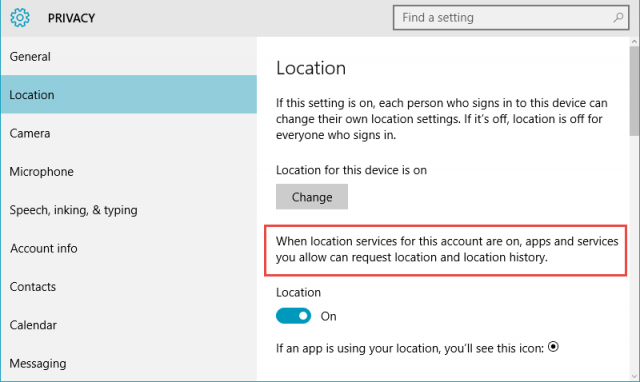This screenshot has height=382, width=640.
Task: Click the Find a setting field
Action: click(x=511, y=18)
